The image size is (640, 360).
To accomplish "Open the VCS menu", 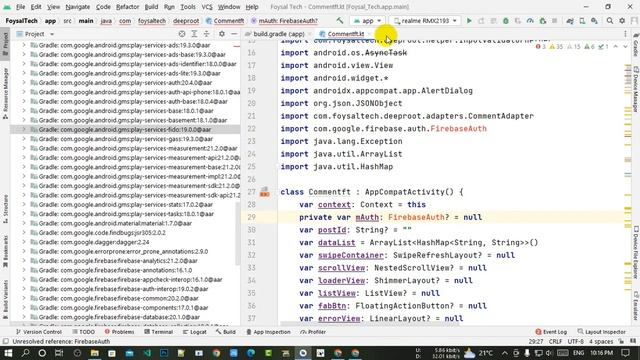I will point(207,7).
